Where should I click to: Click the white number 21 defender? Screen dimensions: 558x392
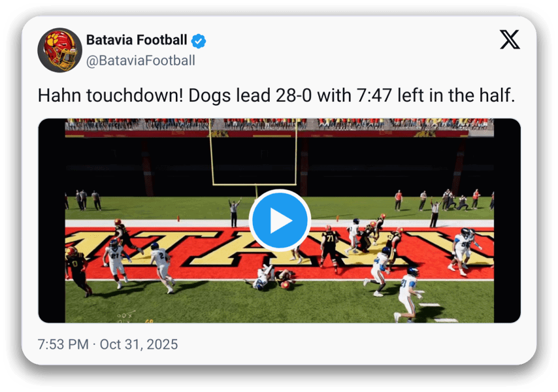pyautogui.click(x=116, y=260)
